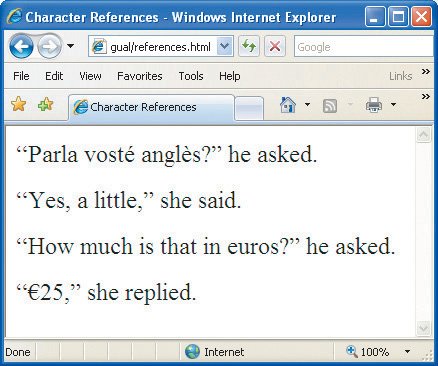Open the Tools menu
The width and height of the screenshot is (438, 366).
(191, 76)
